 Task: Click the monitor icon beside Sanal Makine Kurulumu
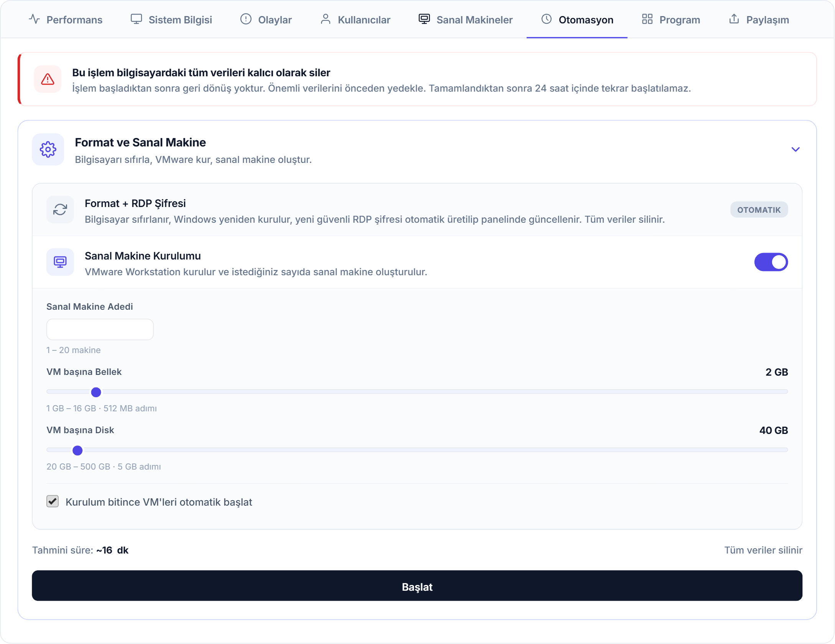60,262
